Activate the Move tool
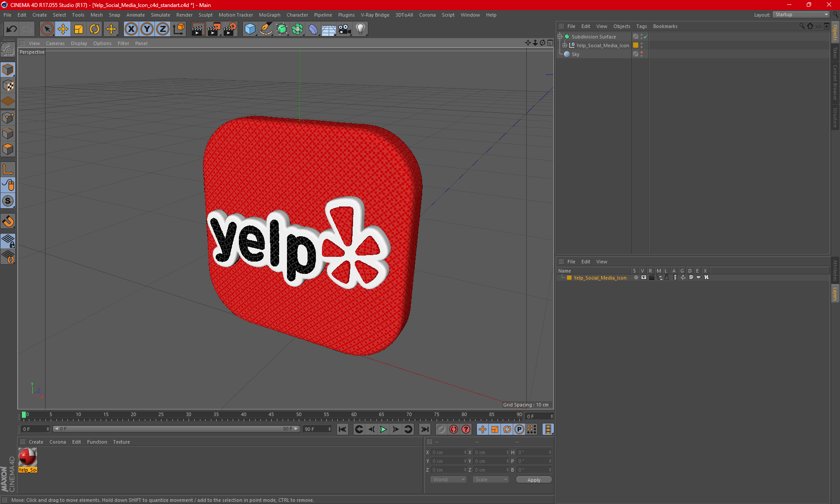Viewport: 840px width, 504px height. [x=63, y=29]
